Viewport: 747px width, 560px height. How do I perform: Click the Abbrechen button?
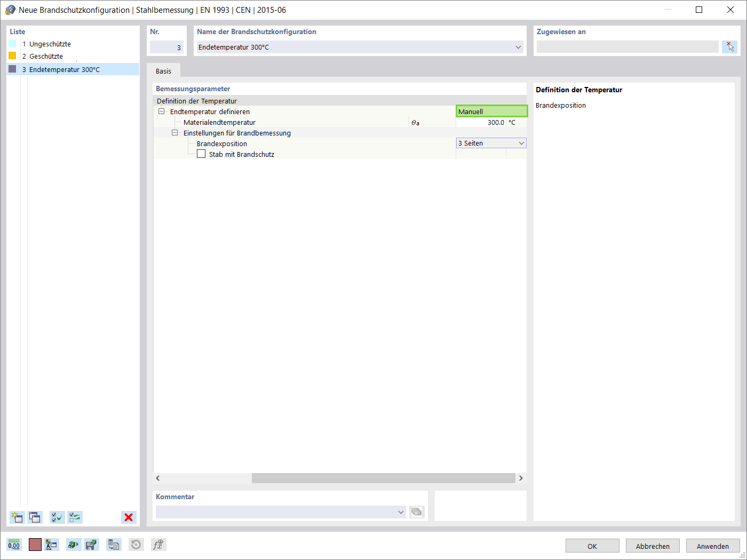653,546
